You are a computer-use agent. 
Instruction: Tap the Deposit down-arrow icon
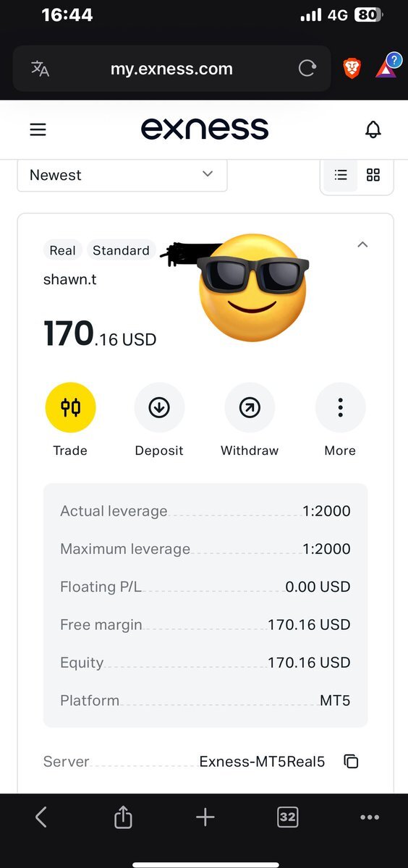pos(159,408)
